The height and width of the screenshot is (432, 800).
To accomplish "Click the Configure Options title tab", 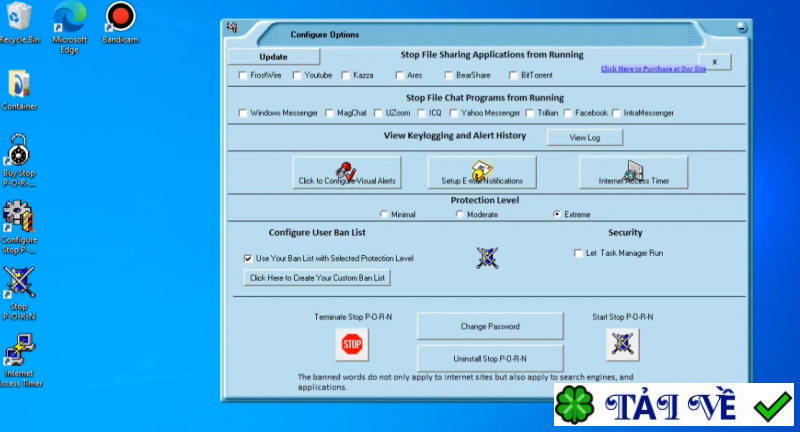I will (x=324, y=35).
